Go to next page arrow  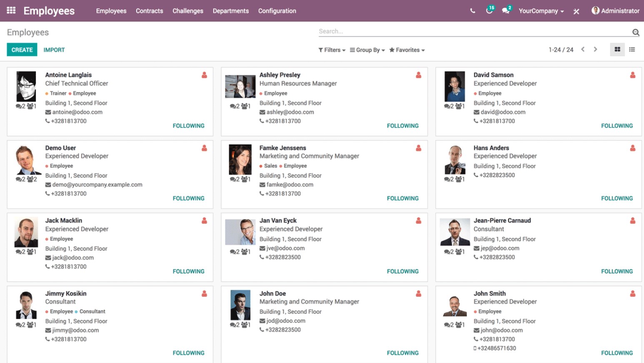tap(595, 50)
